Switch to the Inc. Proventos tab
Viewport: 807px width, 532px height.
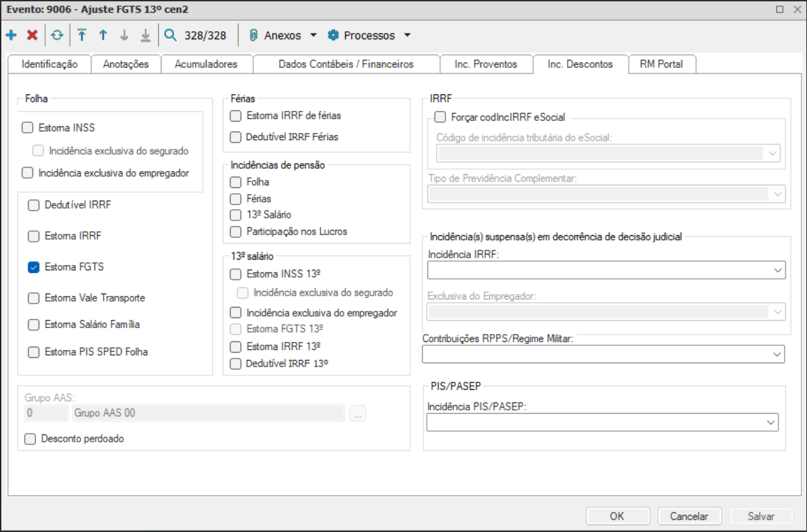click(486, 64)
